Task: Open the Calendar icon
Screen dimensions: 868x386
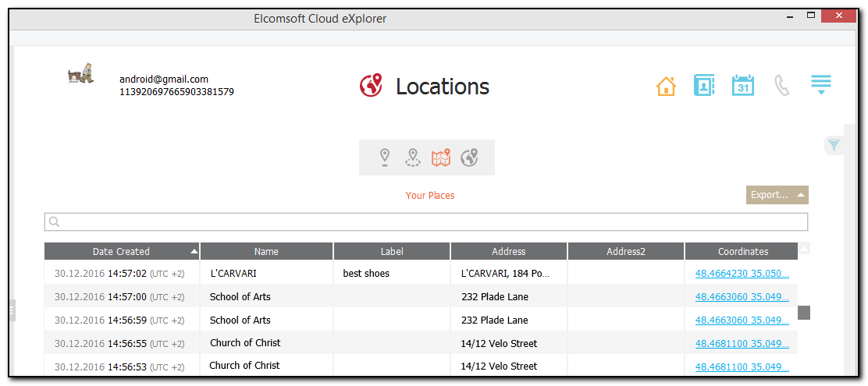Action: (x=742, y=86)
